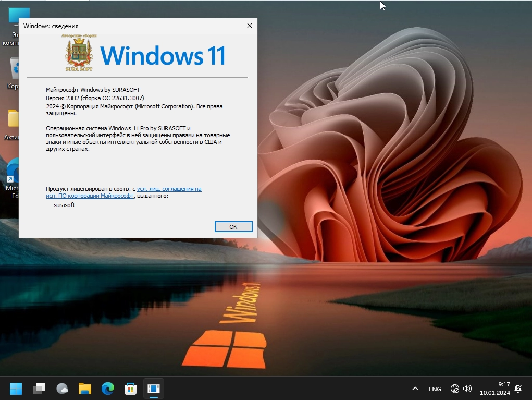This screenshot has width=532, height=400.
Task: Show hidden tray icons chevron
Action: (x=415, y=389)
